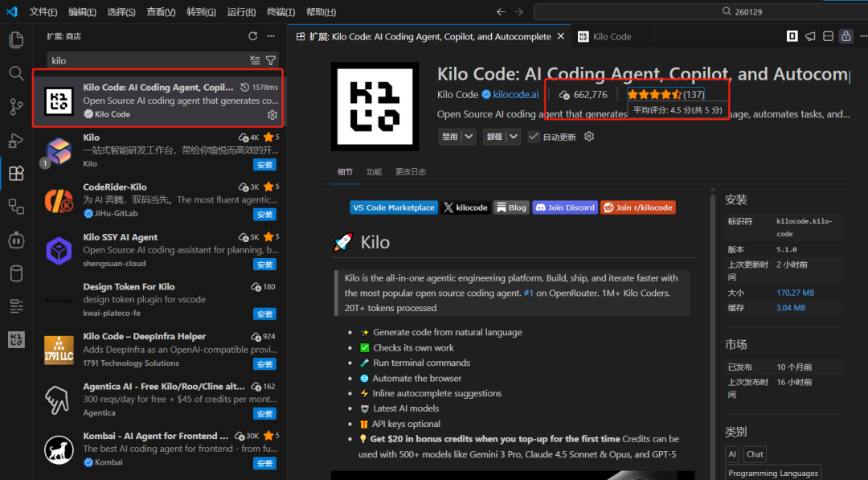Install the Kilo SSY AI Agent extension
Viewport: 868px width, 480px height.
point(264,264)
